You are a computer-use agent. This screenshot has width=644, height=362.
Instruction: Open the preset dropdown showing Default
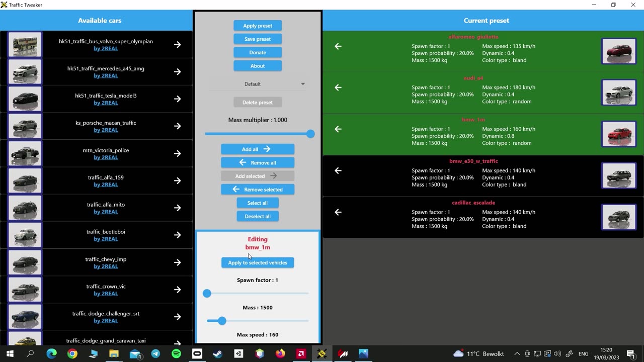pos(258,84)
